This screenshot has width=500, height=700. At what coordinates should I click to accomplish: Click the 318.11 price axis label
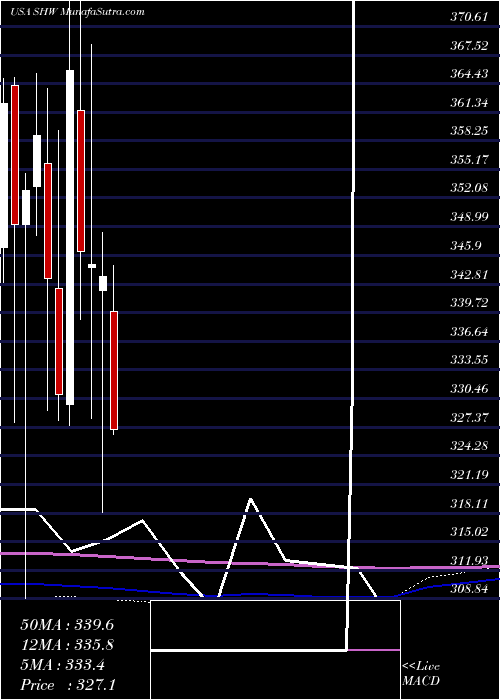pyautogui.click(x=470, y=504)
